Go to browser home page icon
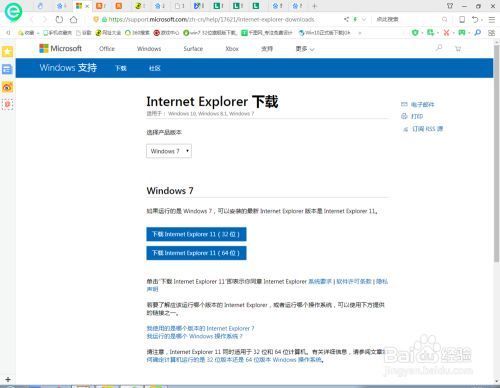The image size is (500, 388). coord(73,19)
